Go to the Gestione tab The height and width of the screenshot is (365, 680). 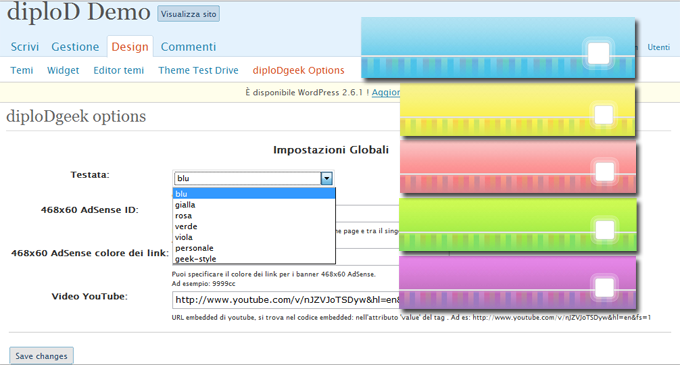coord(75,47)
